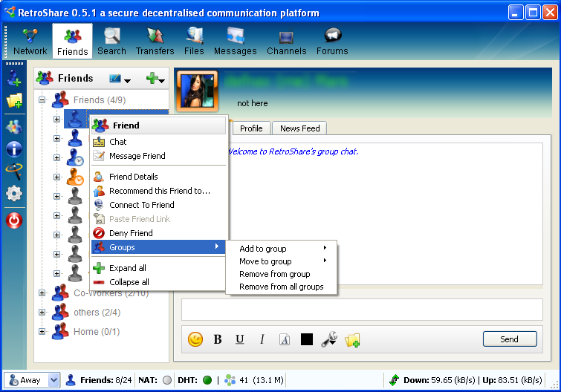Click the red power quit icon
Screen dimensions: 561x392
click(14, 220)
